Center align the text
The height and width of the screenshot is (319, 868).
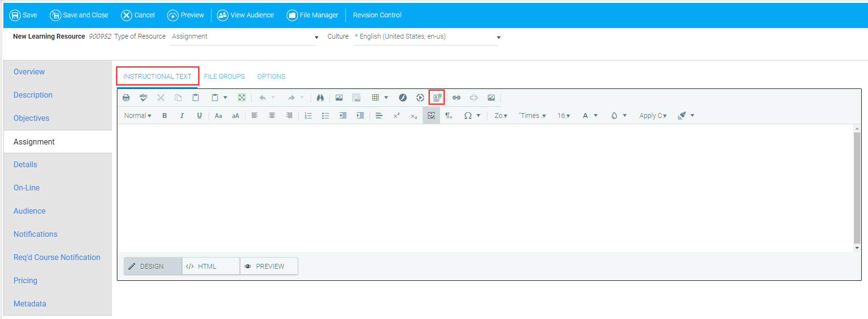tap(272, 116)
